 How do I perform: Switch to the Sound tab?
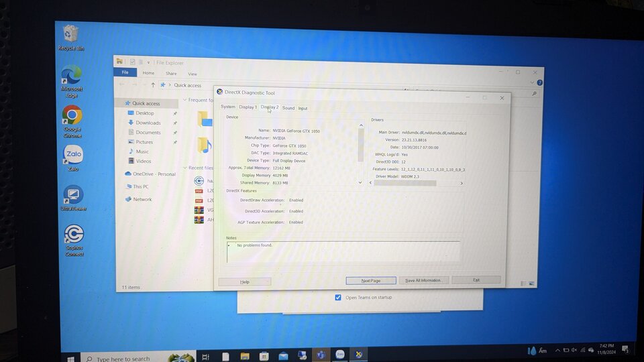(288, 108)
